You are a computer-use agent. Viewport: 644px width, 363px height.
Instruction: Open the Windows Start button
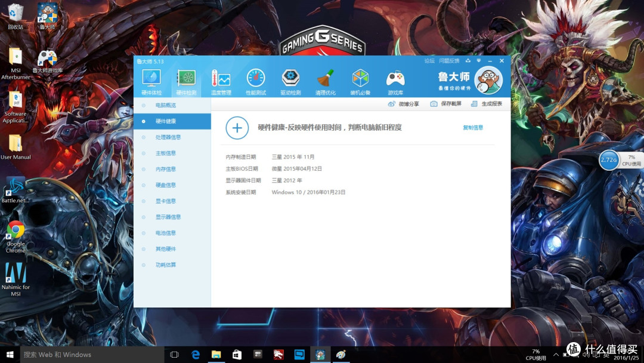pos(10,355)
